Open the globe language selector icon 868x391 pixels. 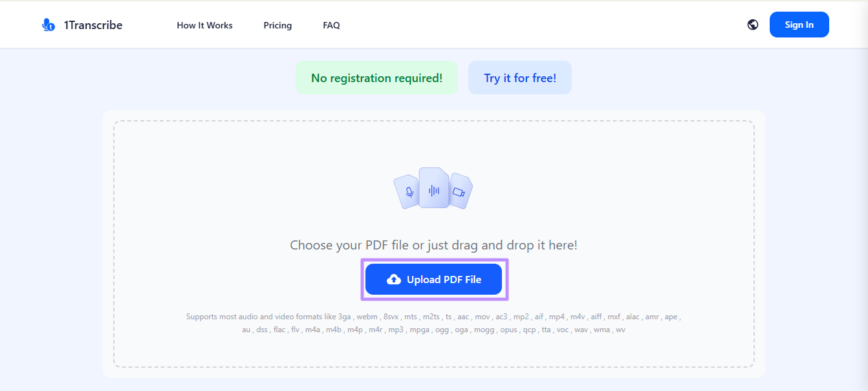click(x=752, y=24)
